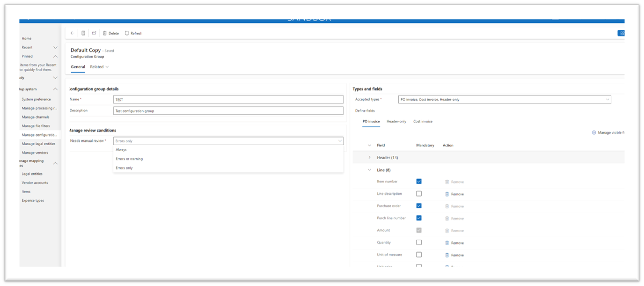Click the Remove trash icon beside Line description
Screen dimensions: 644x286
tap(447, 194)
